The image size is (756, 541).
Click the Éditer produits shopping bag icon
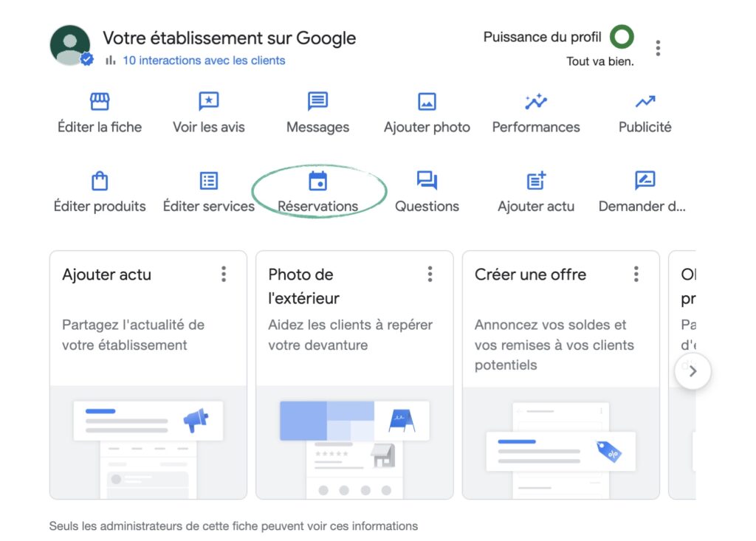coord(100,181)
